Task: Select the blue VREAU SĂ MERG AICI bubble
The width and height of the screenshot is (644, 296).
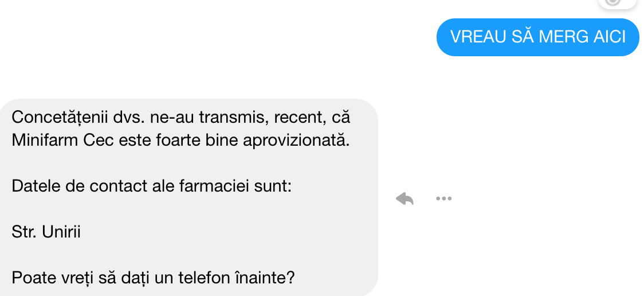Action: [x=537, y=37]
